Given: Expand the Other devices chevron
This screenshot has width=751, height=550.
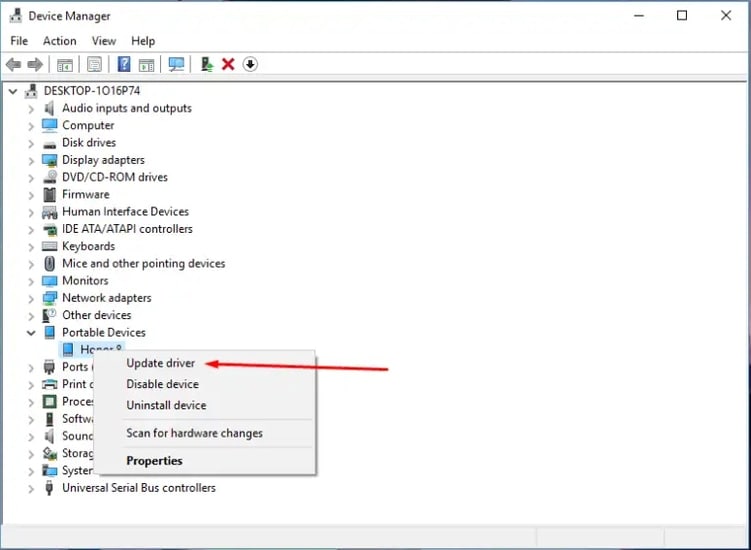Looking at the screenshot, I should click(x=31, y=316).
